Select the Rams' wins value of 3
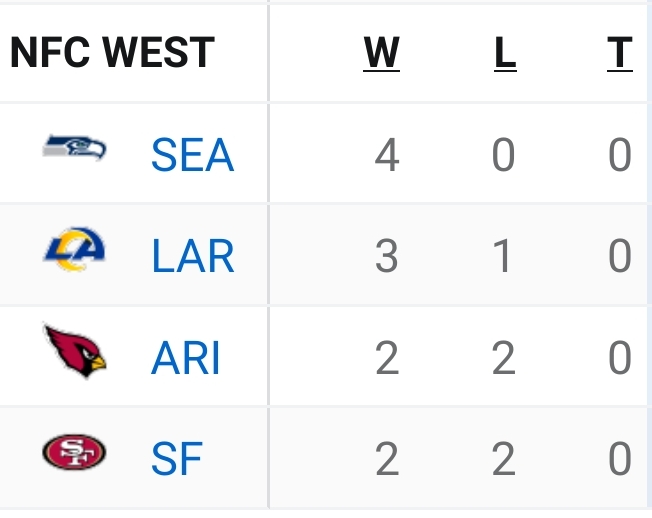The height and width of the screenshot is (518, 652). [x=387, y=256]
